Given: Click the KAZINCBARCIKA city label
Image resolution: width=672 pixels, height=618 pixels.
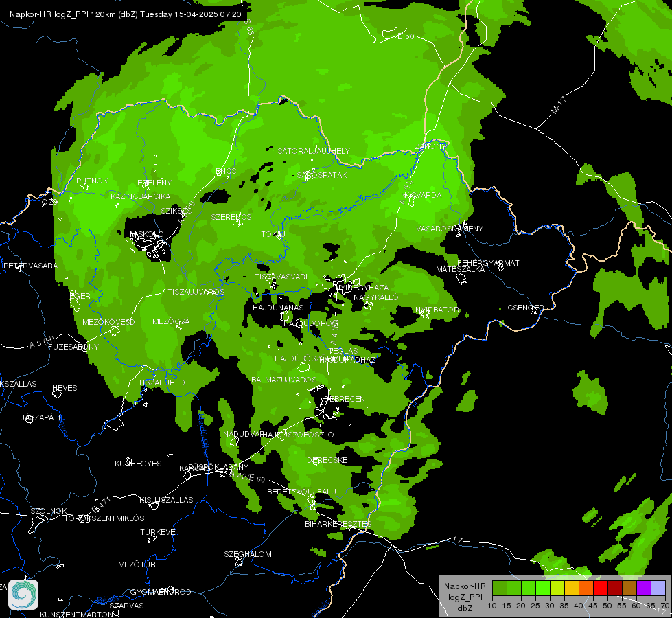Looking at the screenshot, I should pyautogui.click(x=141, y=196).
